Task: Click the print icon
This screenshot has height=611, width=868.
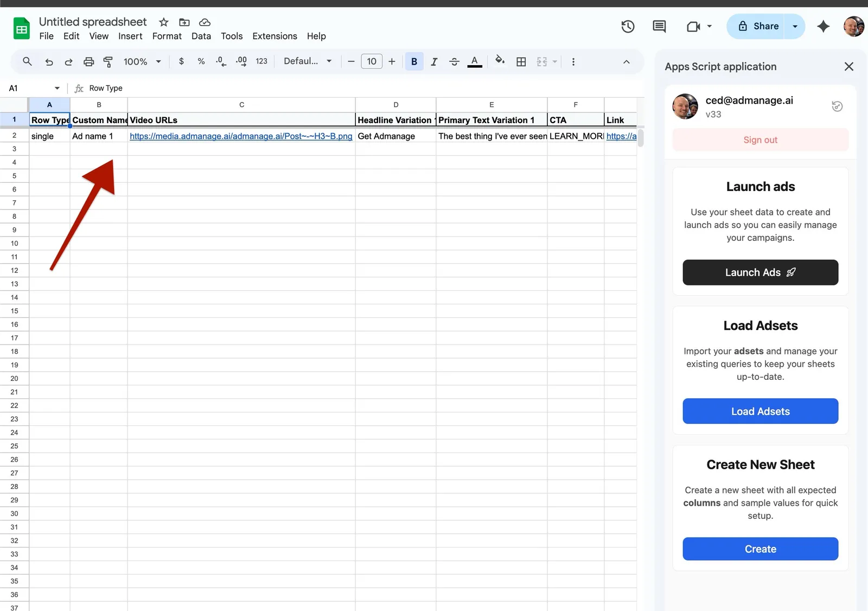Action: pyautogui.click(x=88, y=62)
